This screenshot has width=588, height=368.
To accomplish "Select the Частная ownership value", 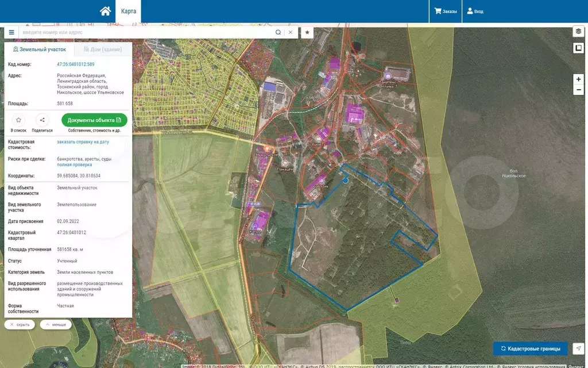I will point(65,306).
